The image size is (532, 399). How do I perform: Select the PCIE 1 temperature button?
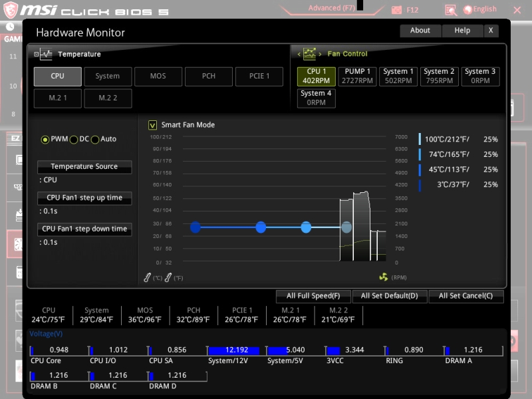[259, 76]
